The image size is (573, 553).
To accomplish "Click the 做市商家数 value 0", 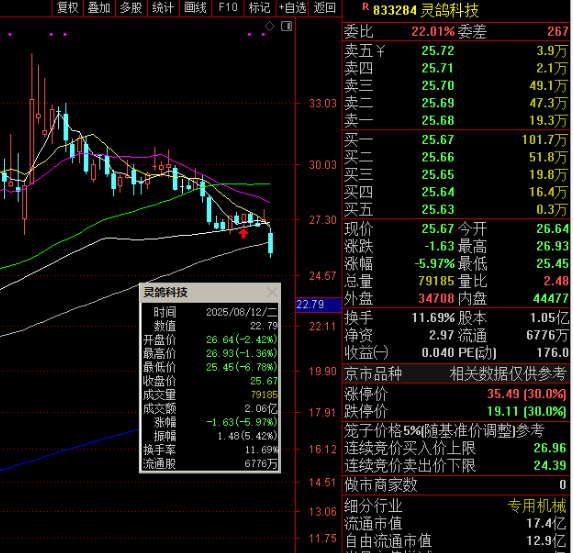I will pos(563,485).
